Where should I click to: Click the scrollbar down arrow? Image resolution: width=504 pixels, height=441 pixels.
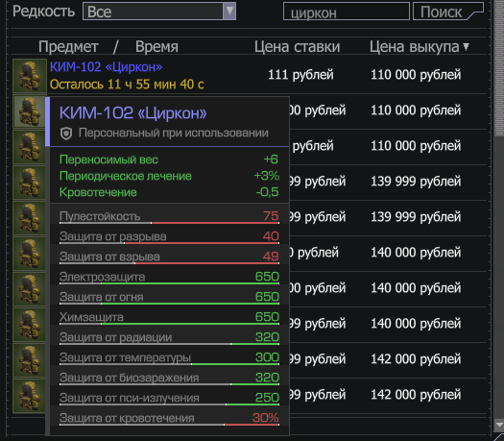499,424
